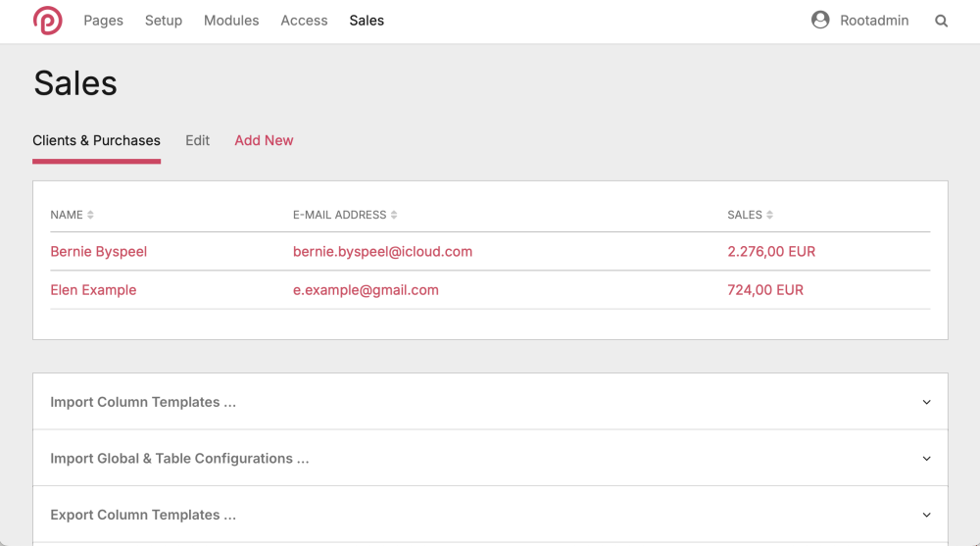Click the Rootadmin user avatar icon
Viewport: 980px width, 546px height.
click(x=820, y=21)
